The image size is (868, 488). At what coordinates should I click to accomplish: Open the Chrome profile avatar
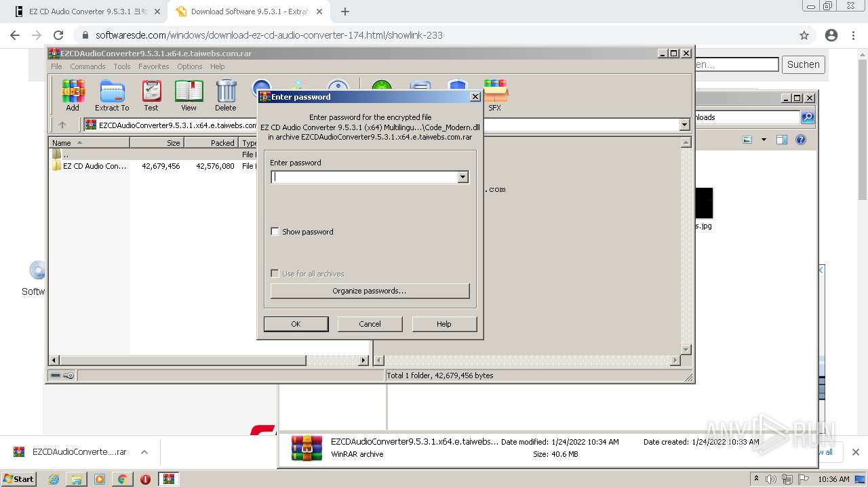[x=831, y=35]
